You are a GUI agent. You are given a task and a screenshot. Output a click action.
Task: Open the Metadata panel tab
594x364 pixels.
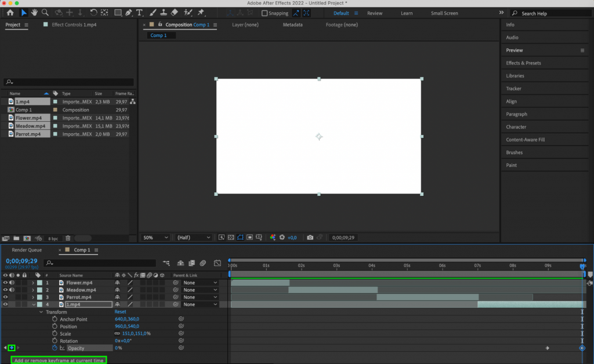click(x=292, y=25)
